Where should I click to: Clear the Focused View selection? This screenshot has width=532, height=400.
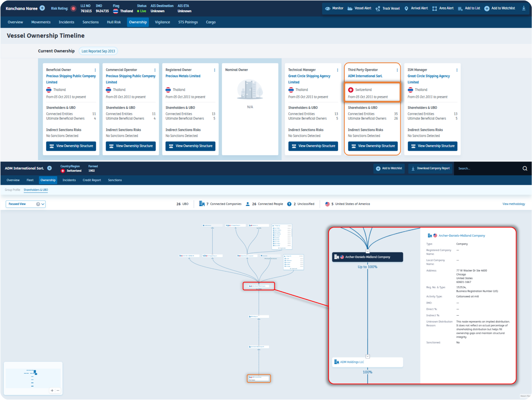click(38, 204)
